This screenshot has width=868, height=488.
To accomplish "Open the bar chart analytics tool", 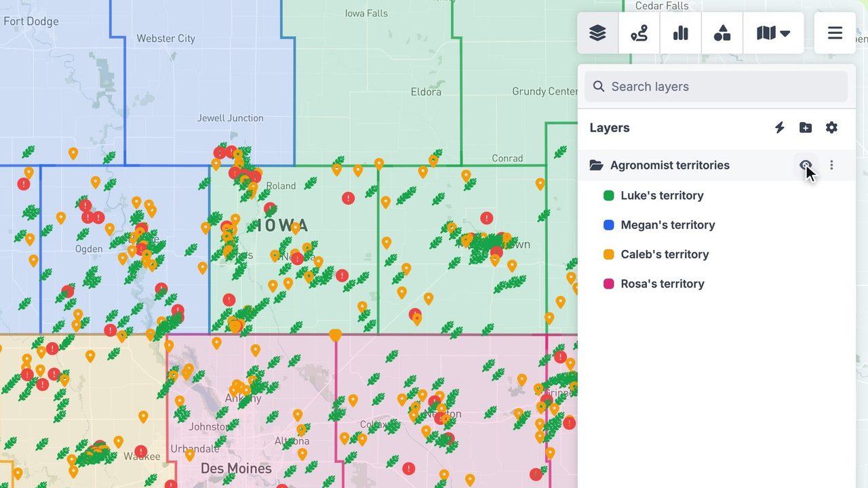I will pos(680,33).
